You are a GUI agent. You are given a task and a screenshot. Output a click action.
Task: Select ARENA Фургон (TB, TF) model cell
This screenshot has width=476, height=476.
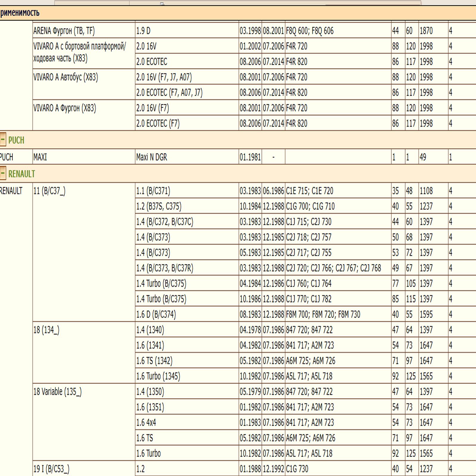tap(64, 31)
